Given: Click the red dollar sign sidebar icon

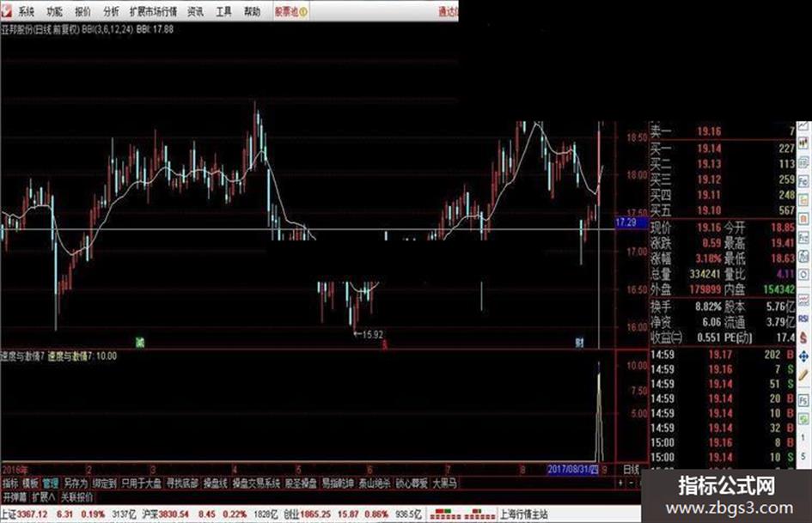Looking at the screenshot, I should pyautogui.click(x=803, y=338).
